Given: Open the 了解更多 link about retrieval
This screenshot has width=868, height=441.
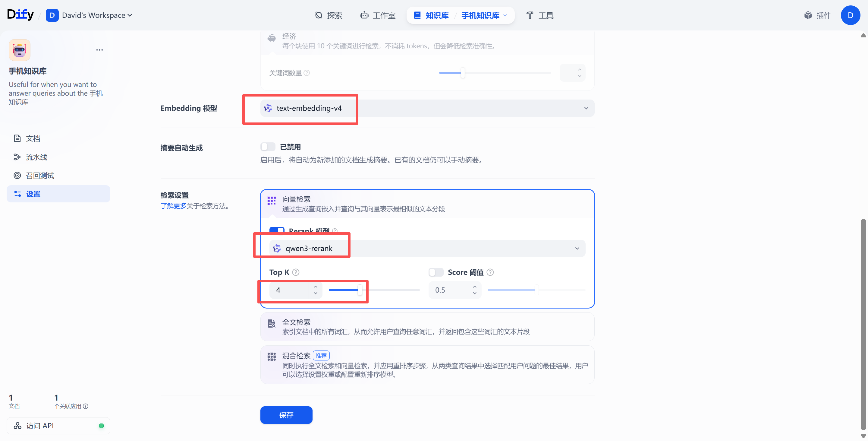Looking at the screenshot, I should 173,206.
